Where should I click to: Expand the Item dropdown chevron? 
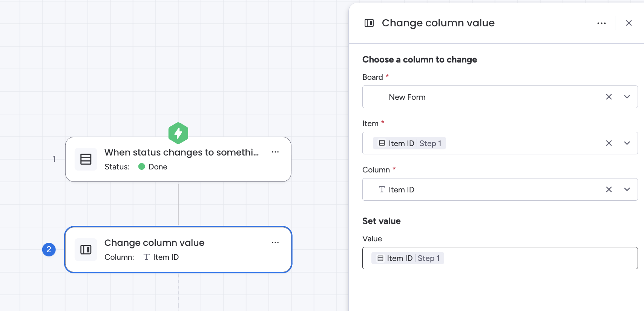627,143
